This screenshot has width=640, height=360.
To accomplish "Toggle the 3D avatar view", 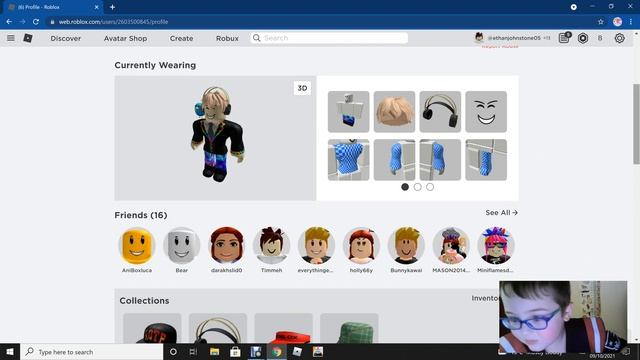I will click(302, 88).
